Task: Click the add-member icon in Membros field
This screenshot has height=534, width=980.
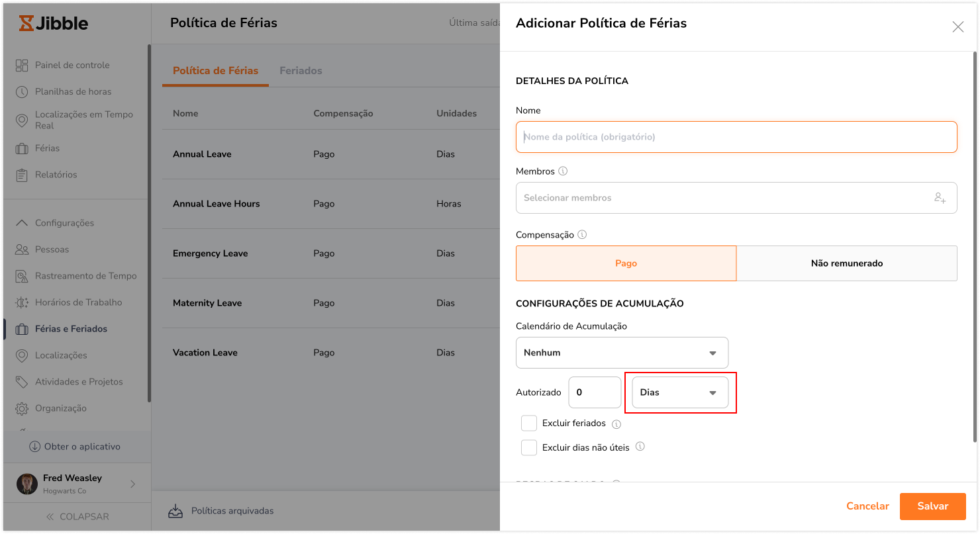Action: click(940, 197)
